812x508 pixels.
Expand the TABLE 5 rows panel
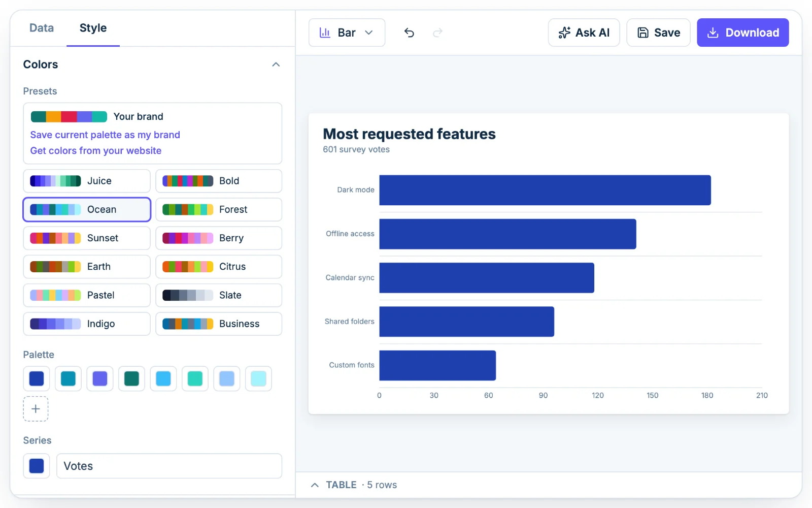click(x=354, y=485)
